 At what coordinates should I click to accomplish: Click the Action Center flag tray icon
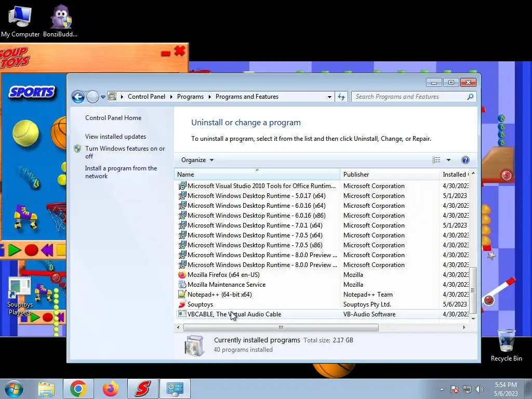[455, 389]
